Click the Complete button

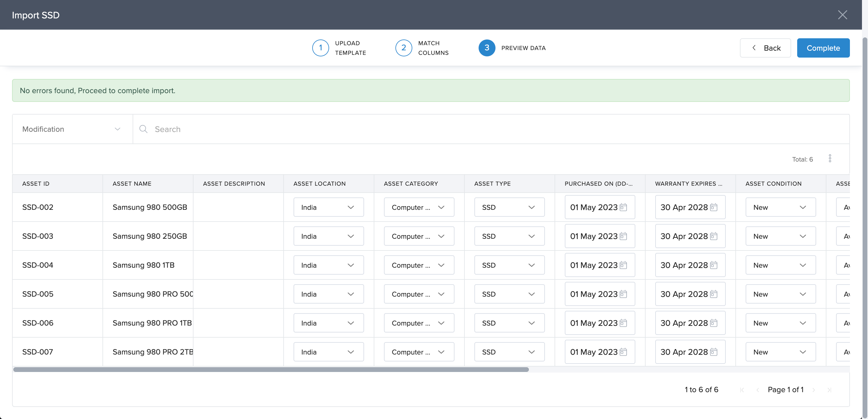tap(823, 48)
